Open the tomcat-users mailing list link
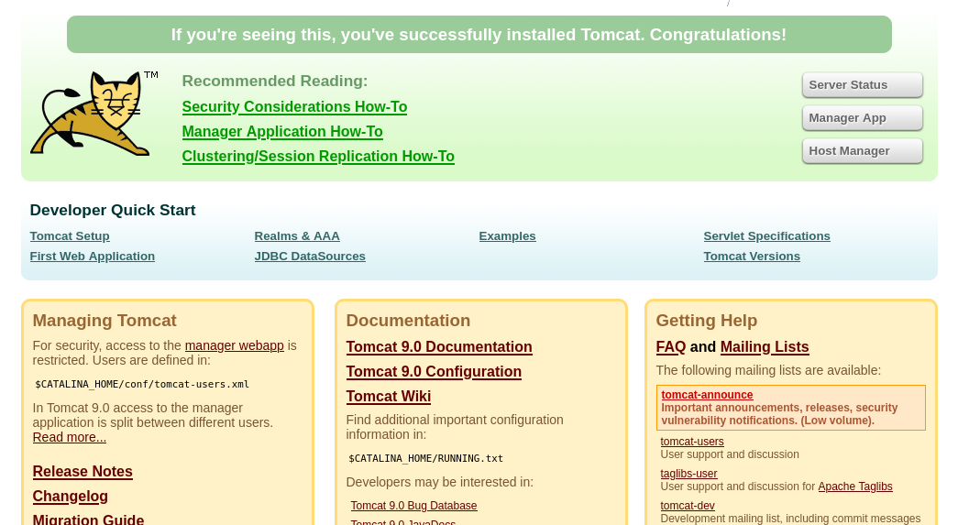 [692, 442]
